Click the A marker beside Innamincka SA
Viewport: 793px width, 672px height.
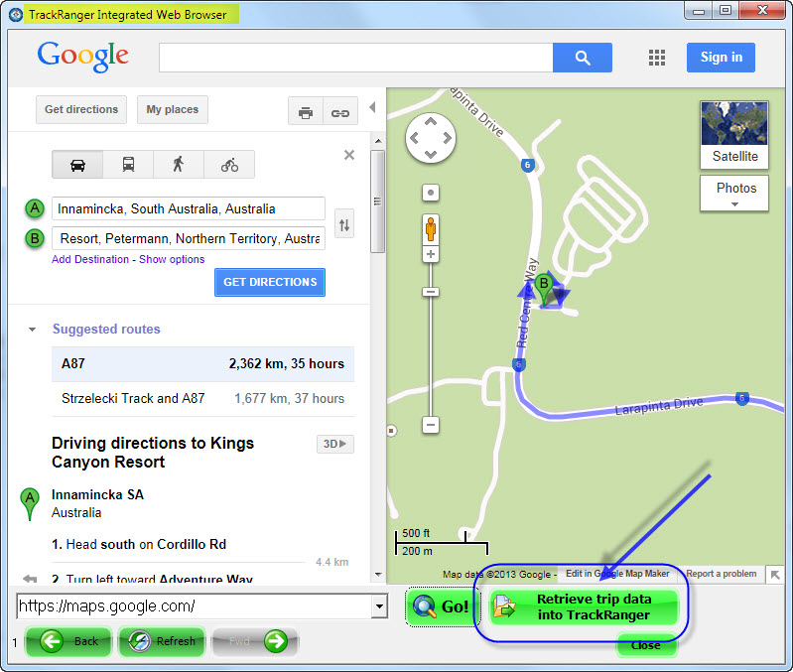pyautogui.click(x=30, y=504)
